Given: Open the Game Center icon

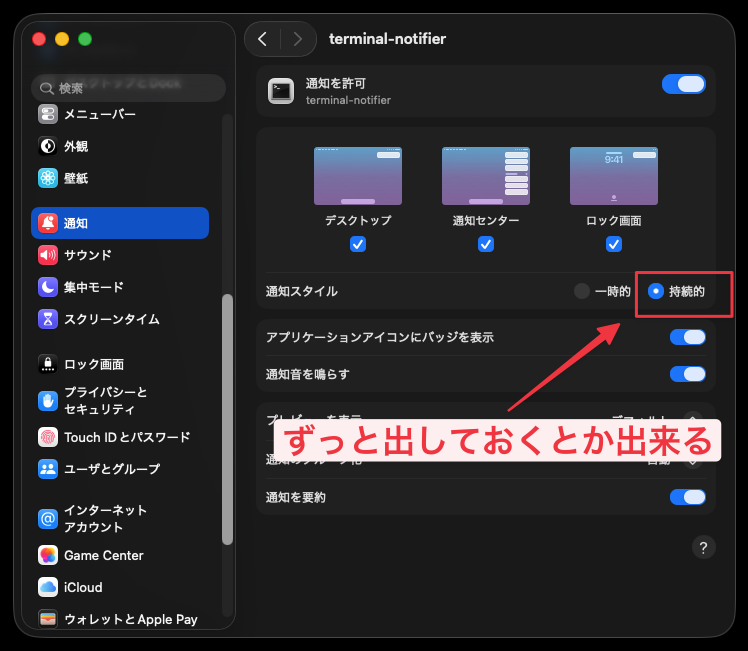Looking at the screenshot, I should coord(48,555).
